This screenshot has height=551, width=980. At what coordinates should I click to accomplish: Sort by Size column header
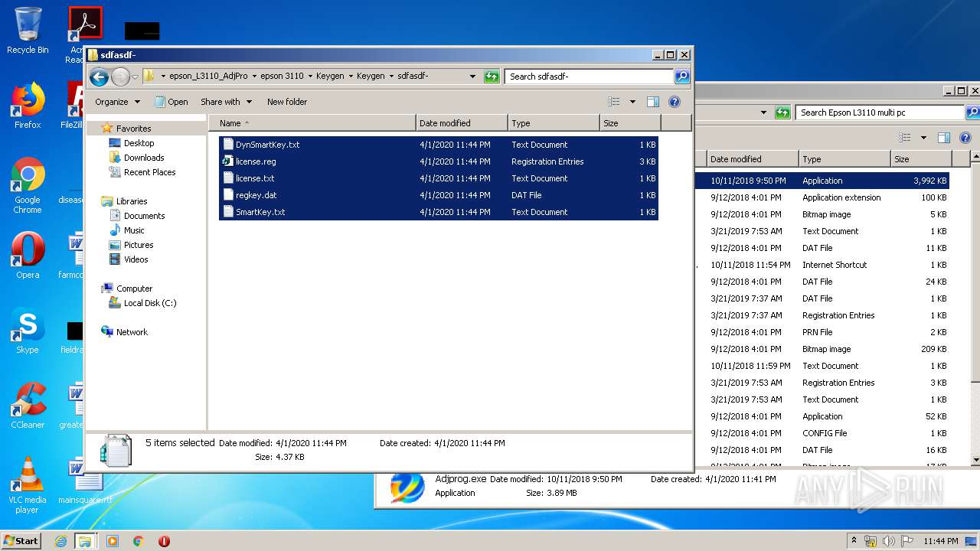click(x=630, y=123)
